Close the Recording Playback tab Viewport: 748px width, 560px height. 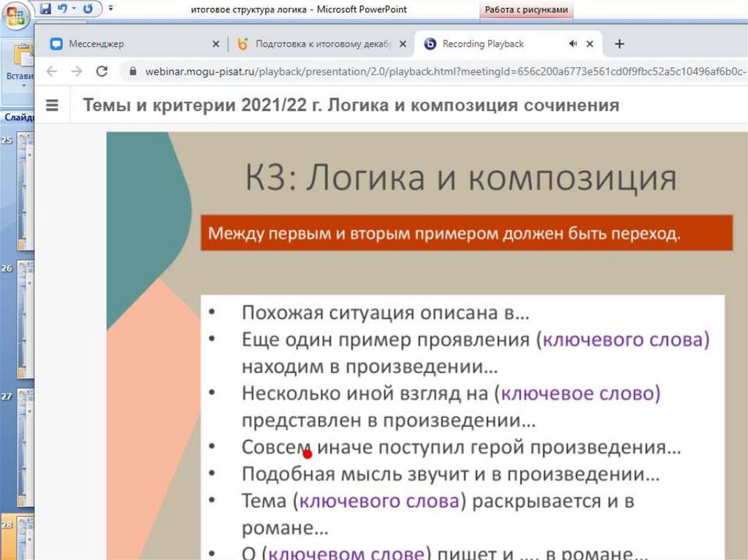(589, 44)
